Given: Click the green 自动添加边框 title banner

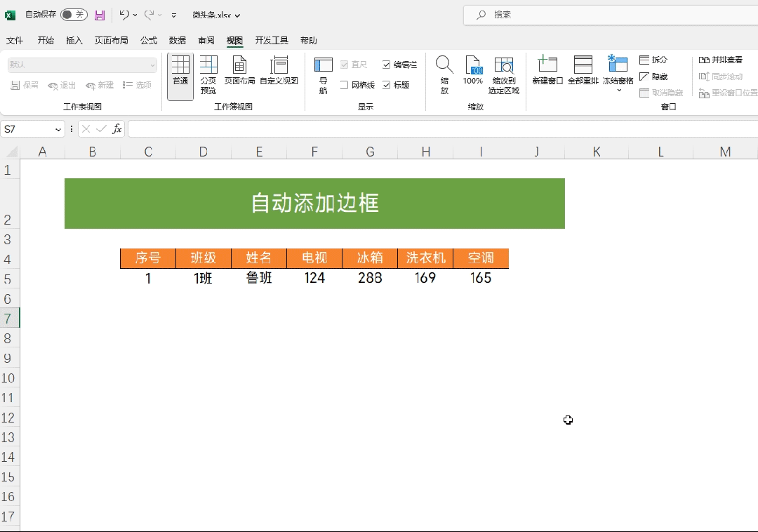Looking at the screenshot, I should (x=314, y=204).
